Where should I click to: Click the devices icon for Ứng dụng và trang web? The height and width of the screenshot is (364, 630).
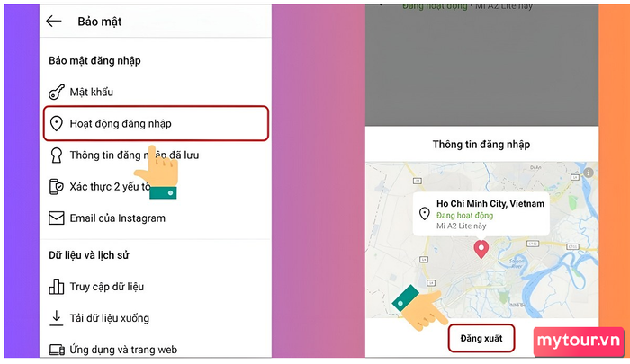[57, 350]
